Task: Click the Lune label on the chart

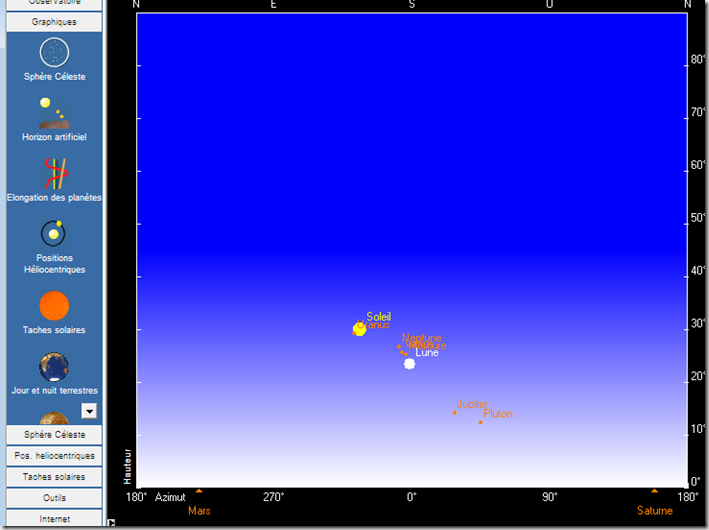Action: click(427, 353)
